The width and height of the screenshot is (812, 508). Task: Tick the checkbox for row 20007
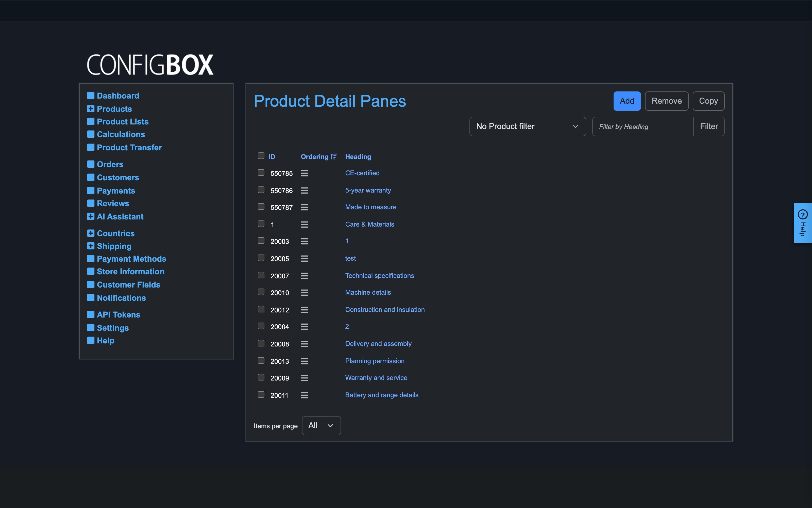[261, 275]
